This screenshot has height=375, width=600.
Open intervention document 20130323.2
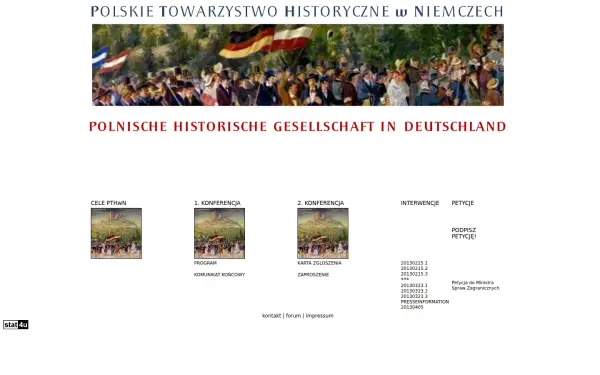pyautogui.click(x=414, y=291)
